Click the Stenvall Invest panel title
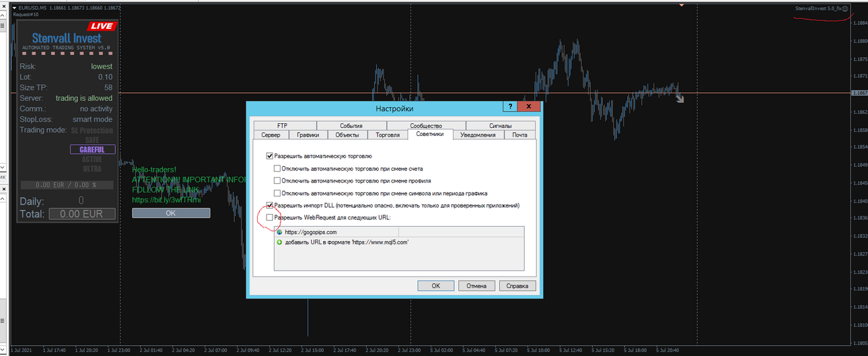This screenshot has width=868, height=356. point(67,38)
